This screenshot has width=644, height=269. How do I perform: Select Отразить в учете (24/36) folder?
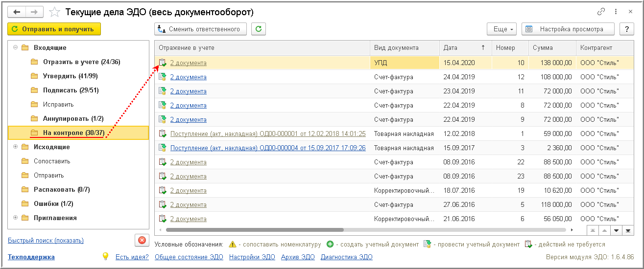(81, 62)
